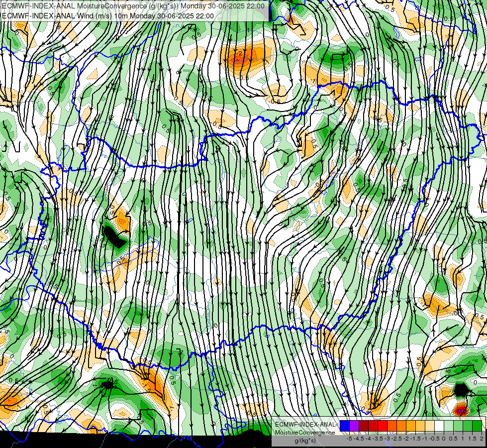
Task: Click the -3 legend scale value
Action: (x=388, y=439)
